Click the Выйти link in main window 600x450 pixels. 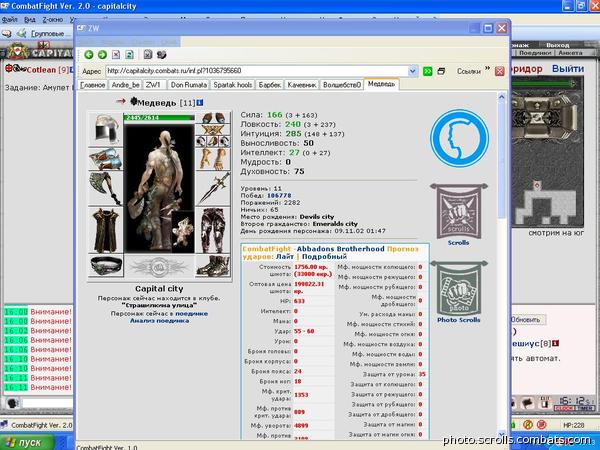point(568,69)
